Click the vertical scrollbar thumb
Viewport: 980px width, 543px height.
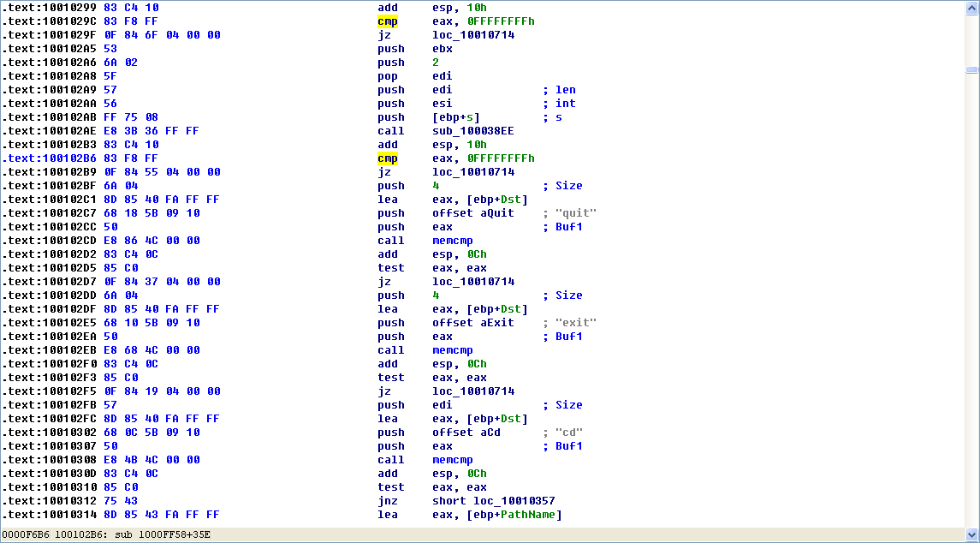click(971, 69)
